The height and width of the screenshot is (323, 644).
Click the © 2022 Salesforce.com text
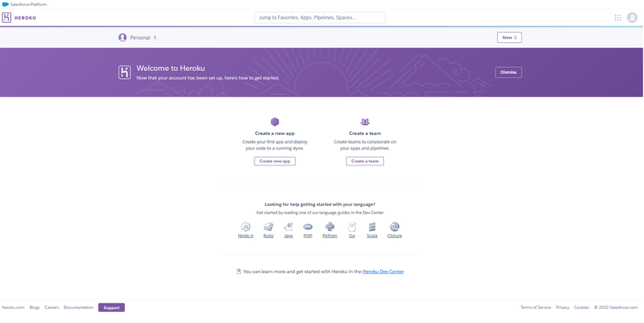click(x=616, y=307)
